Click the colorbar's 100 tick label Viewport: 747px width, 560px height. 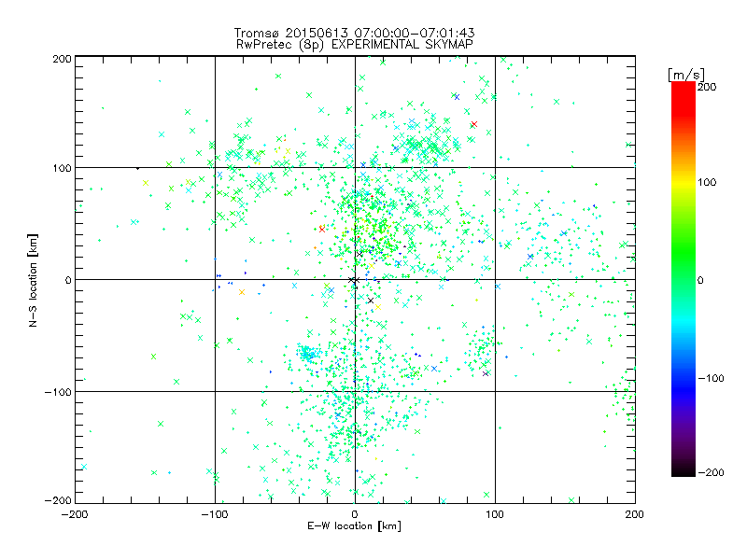coord(707,182)
